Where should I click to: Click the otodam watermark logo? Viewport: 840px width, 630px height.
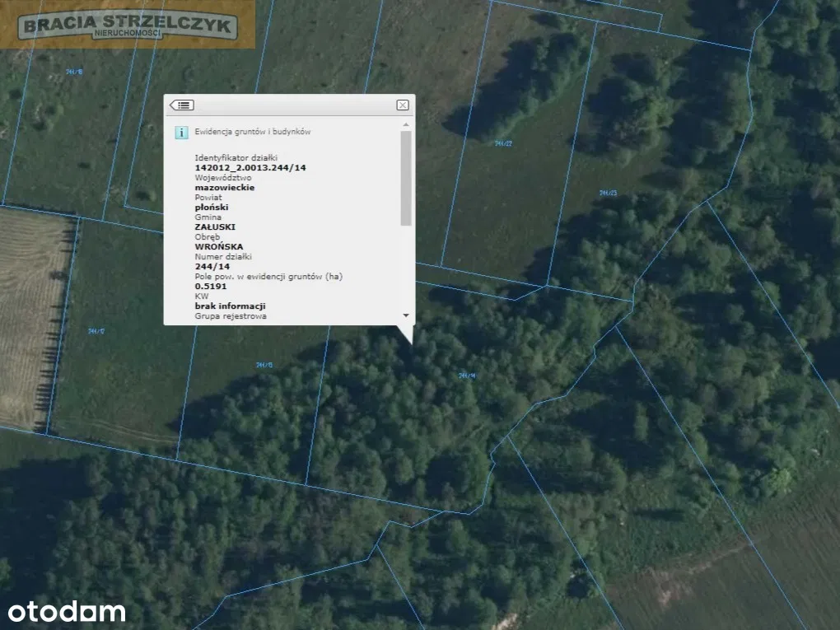67,612
